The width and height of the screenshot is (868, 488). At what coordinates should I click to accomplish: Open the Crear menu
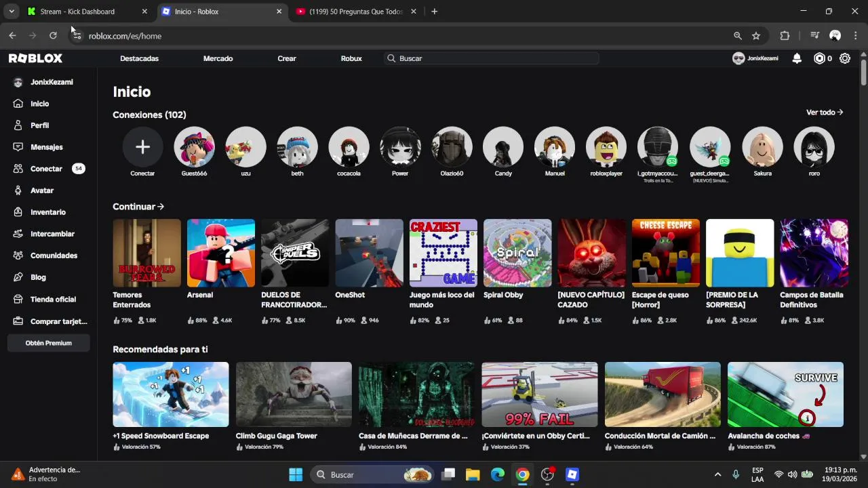(287, 58)
